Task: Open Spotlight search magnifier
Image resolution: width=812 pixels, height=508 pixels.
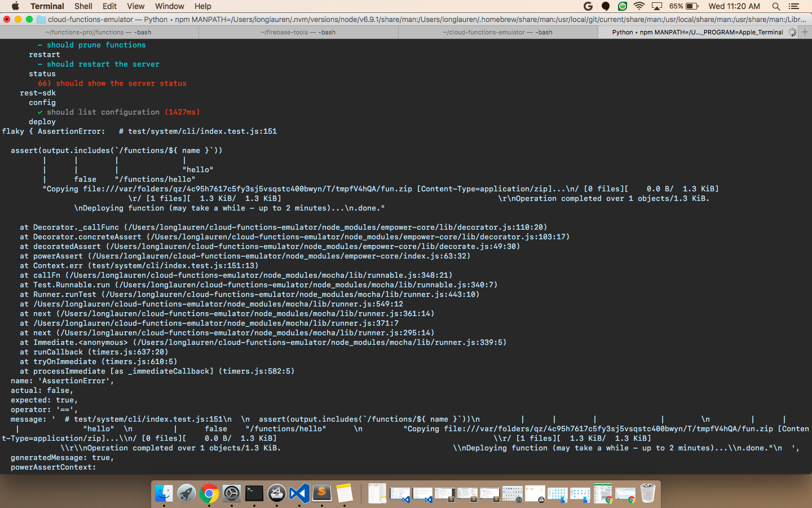Action: coord(776,6)
